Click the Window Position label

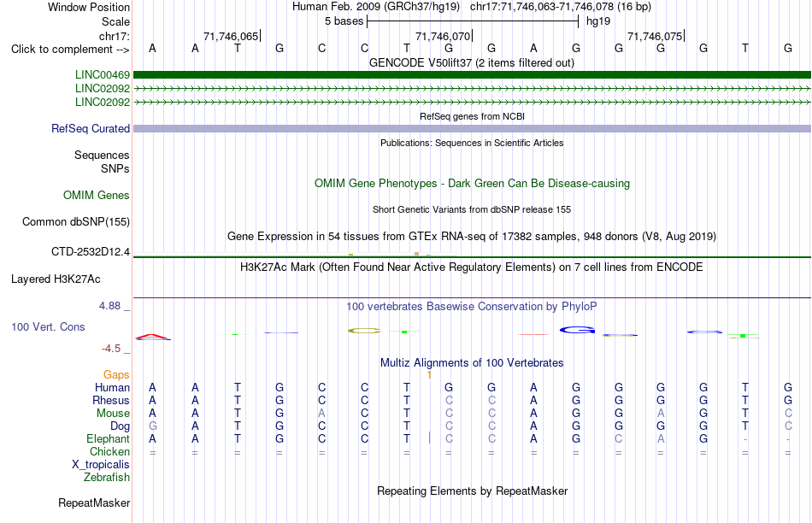(89, 7)
